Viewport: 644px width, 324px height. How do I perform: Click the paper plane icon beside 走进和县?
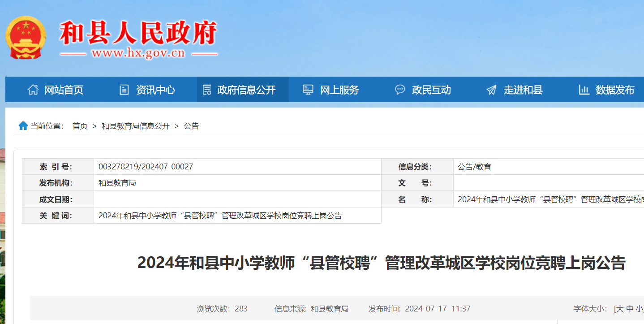click(491, 90)
